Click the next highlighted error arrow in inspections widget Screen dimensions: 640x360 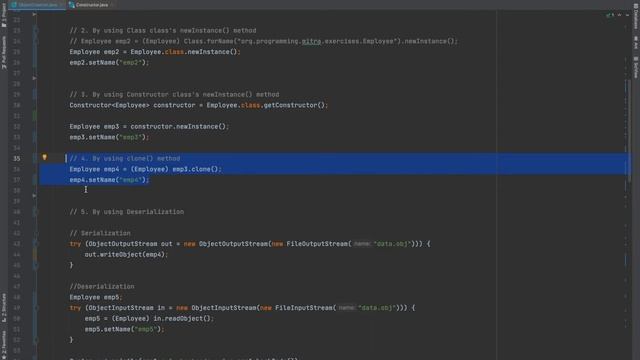point(627,15)
